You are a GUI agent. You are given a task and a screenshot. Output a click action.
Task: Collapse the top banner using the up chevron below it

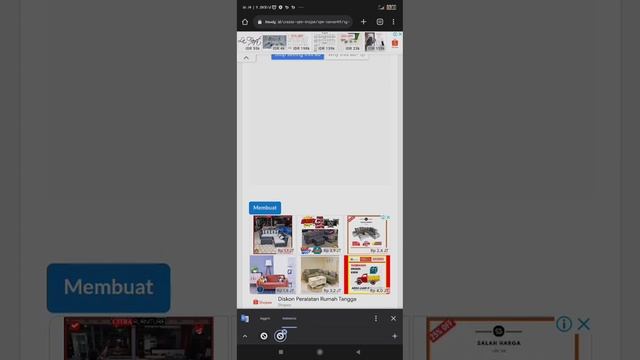coord(246,58)
